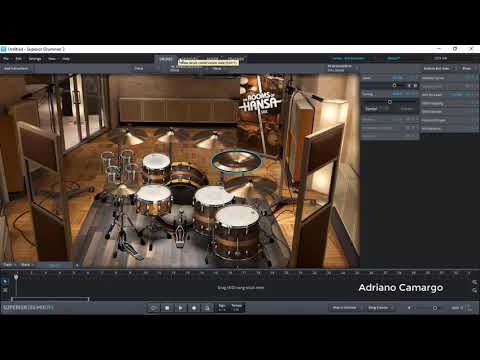480x360 pixels.
Task: Click the lower zoom icon right of timeline
Action: 474,290
